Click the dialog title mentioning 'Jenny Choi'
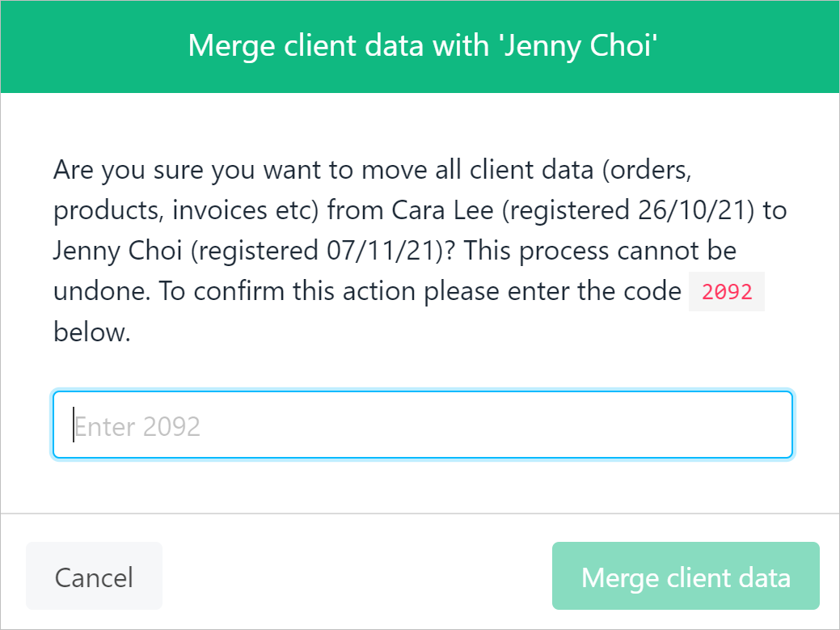This screenshot has height=630, width=840. [423, 45]
